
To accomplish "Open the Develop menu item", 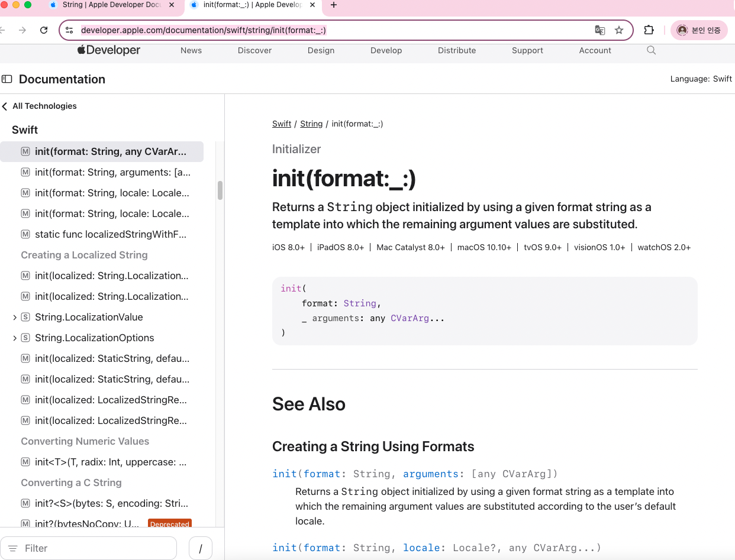I will [386, 50].
